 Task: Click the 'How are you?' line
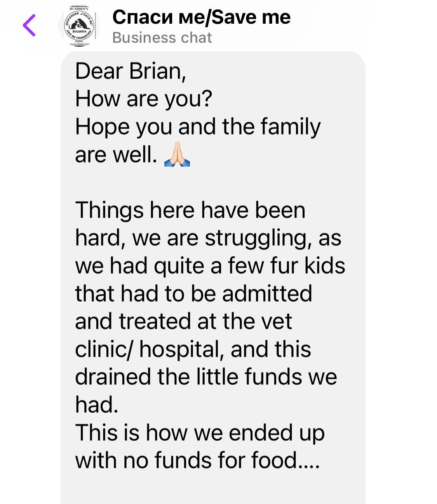[x=144, y=99]
